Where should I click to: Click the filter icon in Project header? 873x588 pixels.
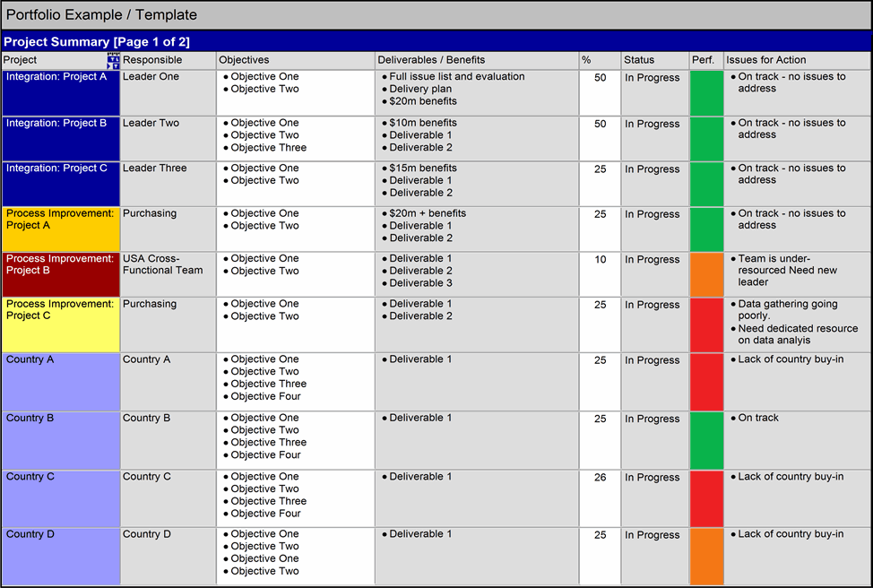click(113, 60)
